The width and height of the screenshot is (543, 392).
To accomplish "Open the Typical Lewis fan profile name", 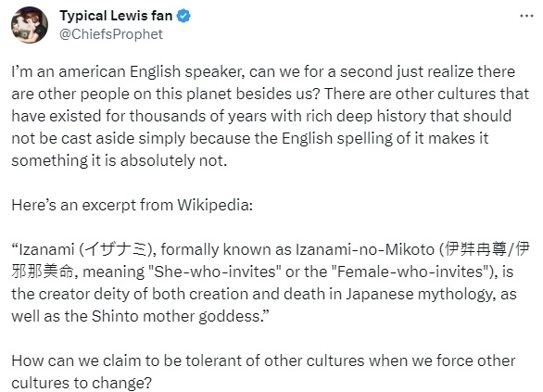I will (x=116, y=16).
